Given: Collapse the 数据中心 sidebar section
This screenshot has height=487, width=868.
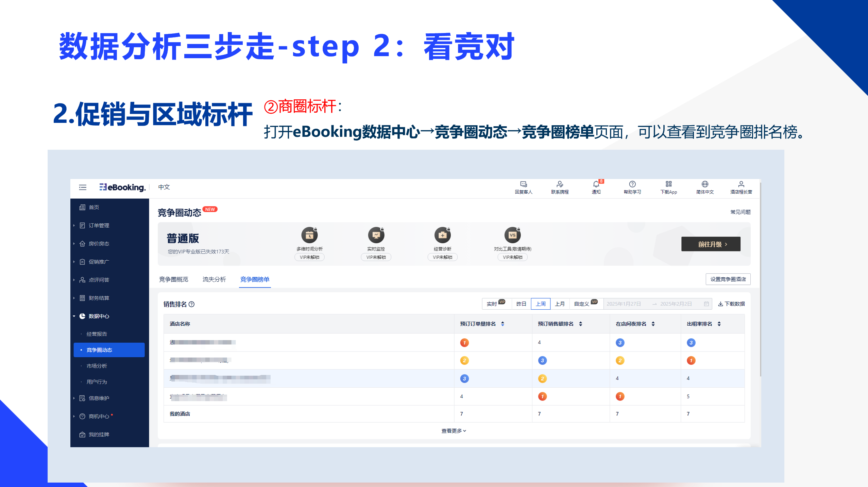Looking at the screenshot, I should tap(99, 316).
